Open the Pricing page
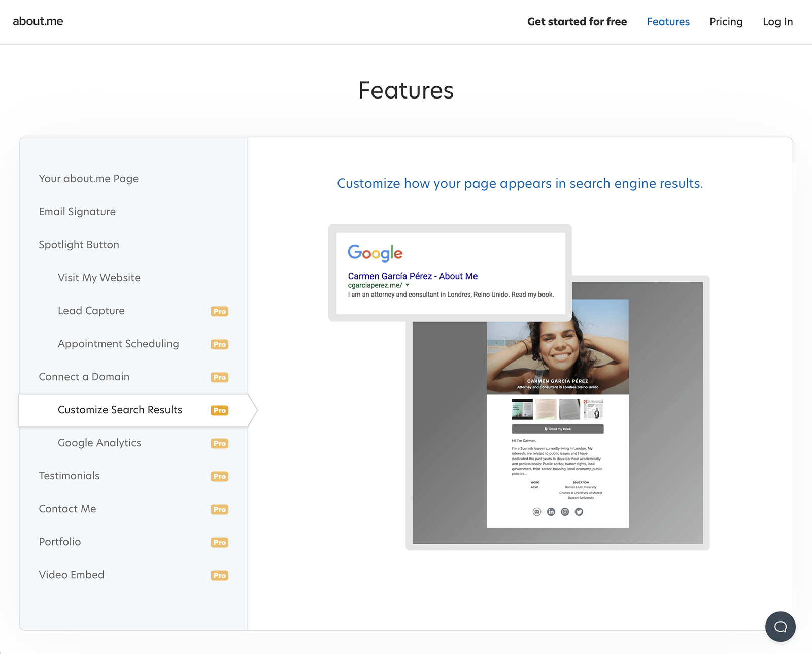 [726, 22]
